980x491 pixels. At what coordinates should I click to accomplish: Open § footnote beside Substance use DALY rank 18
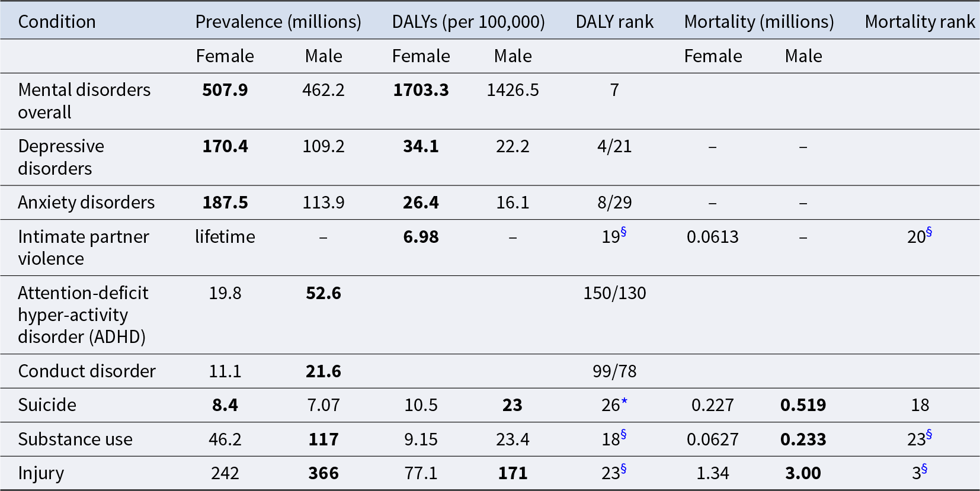[x=623, y=435]
